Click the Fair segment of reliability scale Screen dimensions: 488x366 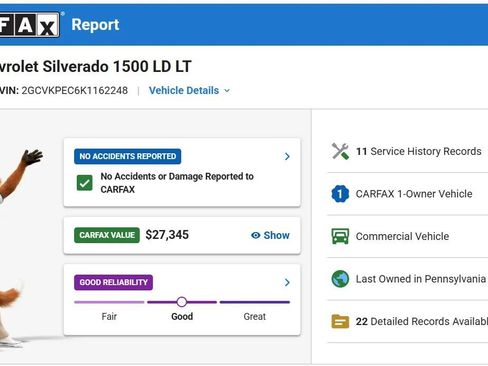(109, 302)
